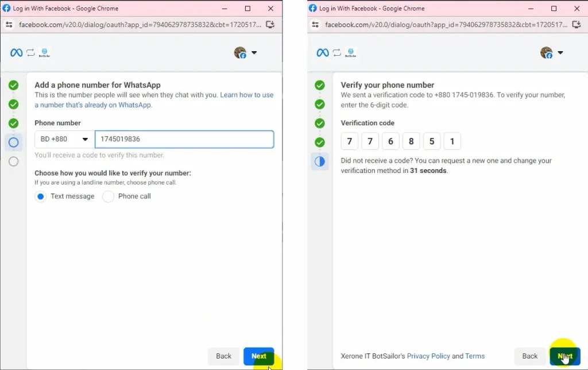The image size is (588, 370).
Task: Expand the profile avatar menu in right window
Action: pyautogui.click(x=552, y=53)
